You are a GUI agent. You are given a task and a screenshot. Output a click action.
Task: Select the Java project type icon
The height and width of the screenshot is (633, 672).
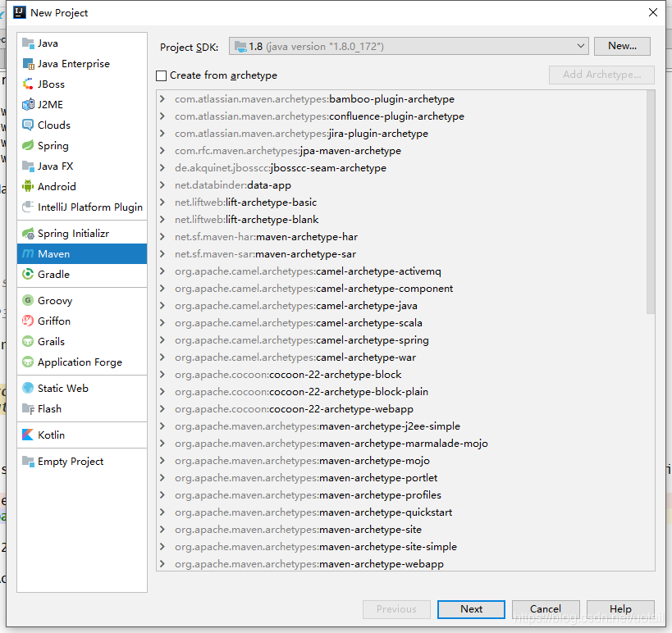click(x=28, y=43)
